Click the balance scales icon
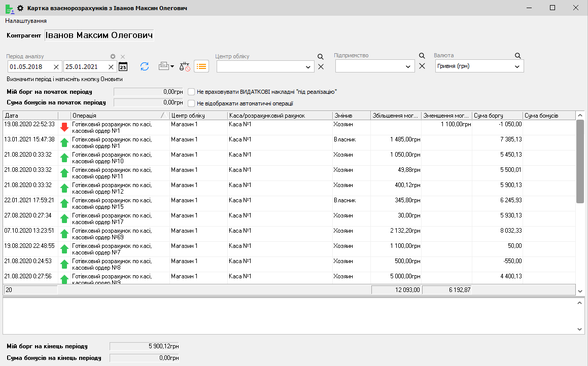Screen dimensions: 588x366 coord(185,66)
